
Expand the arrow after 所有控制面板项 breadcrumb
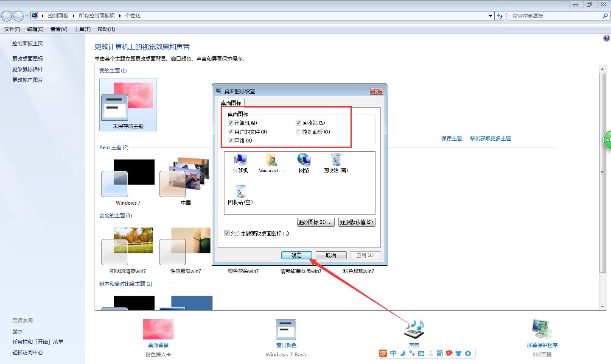pyautogui.click(x=120, y=16)
